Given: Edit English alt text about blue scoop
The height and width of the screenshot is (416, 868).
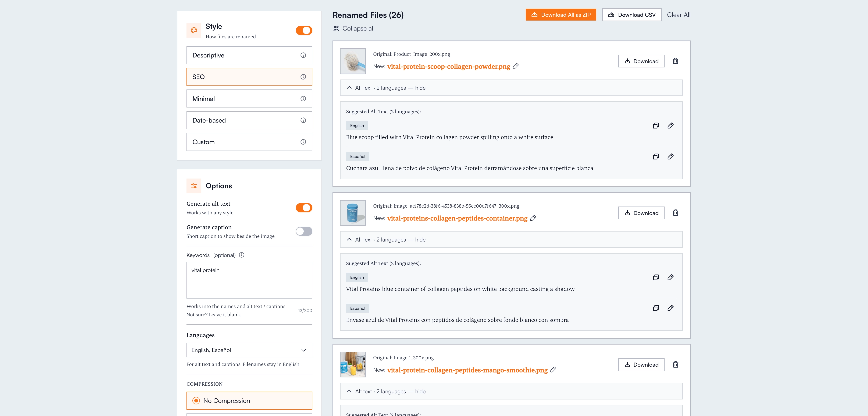Looking at the screenshot, I should tap(670, 125).
